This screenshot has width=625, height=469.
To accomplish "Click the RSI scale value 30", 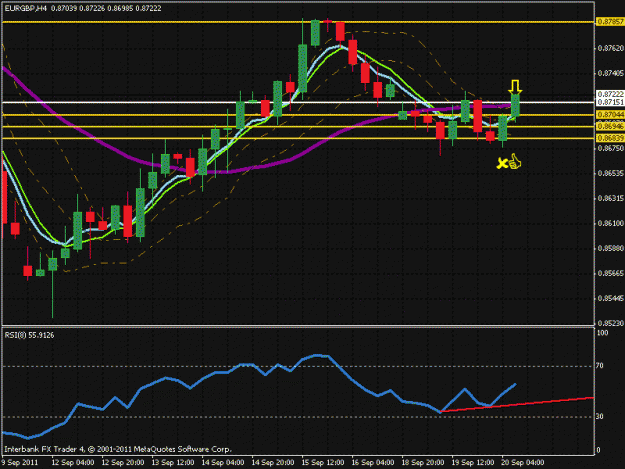I will pos(600,416).
